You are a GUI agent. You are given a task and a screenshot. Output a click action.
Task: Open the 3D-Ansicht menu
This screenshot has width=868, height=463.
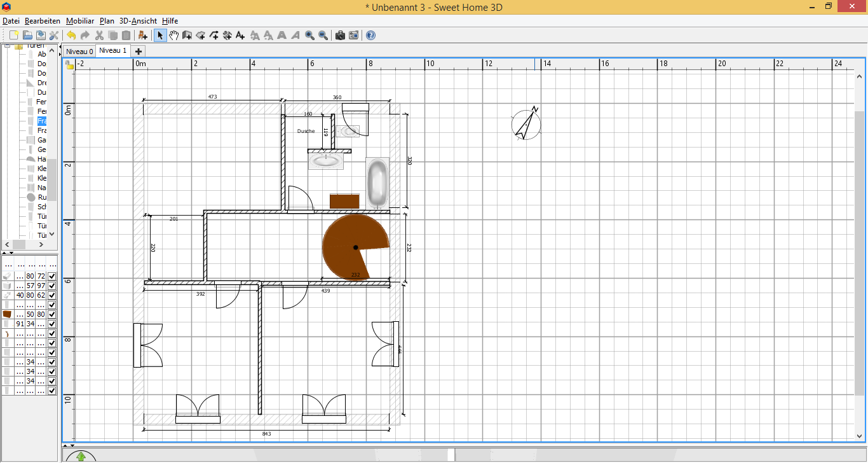tap(138, 21)
